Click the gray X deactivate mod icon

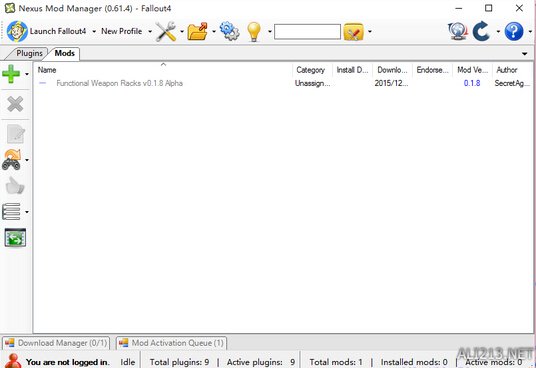pos(15,104)
